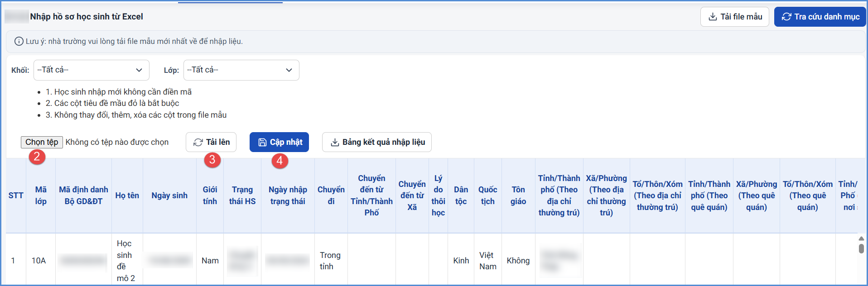
Task: Click the table scrollbar up arrow
Action: 861,238
